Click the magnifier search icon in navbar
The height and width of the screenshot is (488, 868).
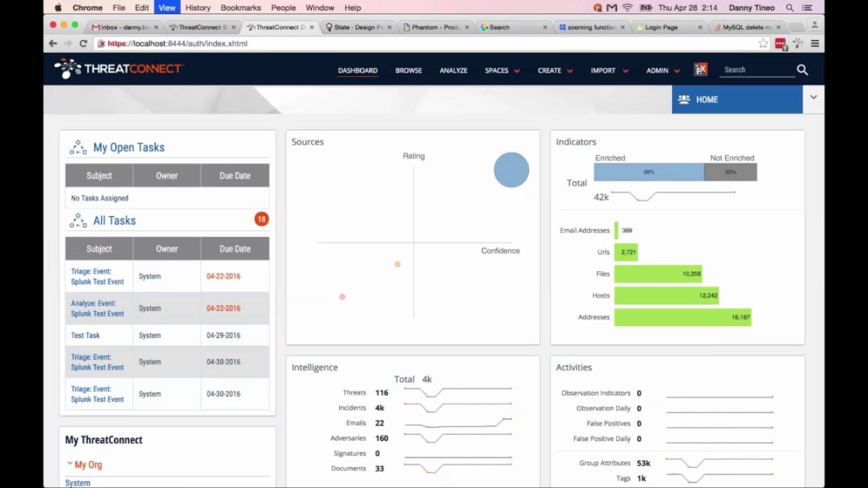coord(802,70)
